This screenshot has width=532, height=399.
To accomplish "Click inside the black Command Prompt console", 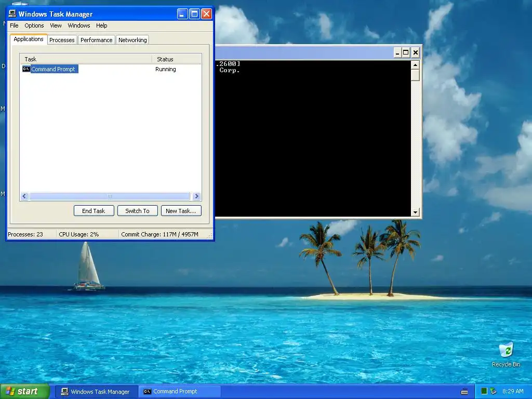I will point(313,138).
